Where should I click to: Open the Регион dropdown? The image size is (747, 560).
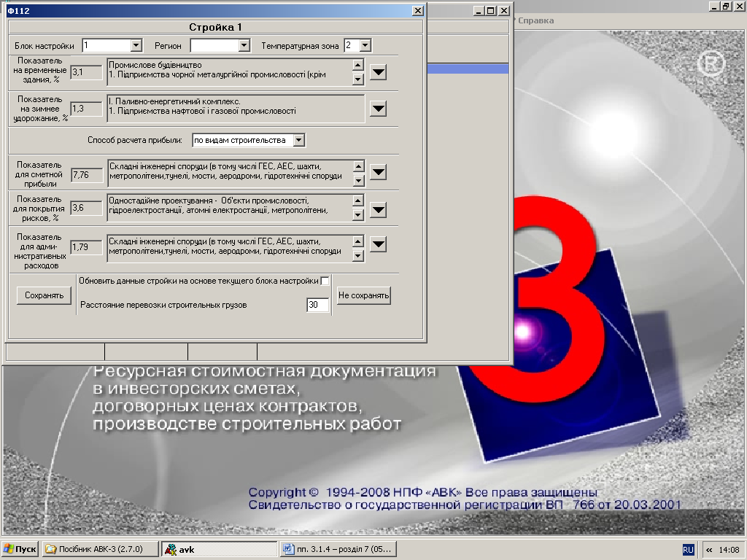(244, 46)
